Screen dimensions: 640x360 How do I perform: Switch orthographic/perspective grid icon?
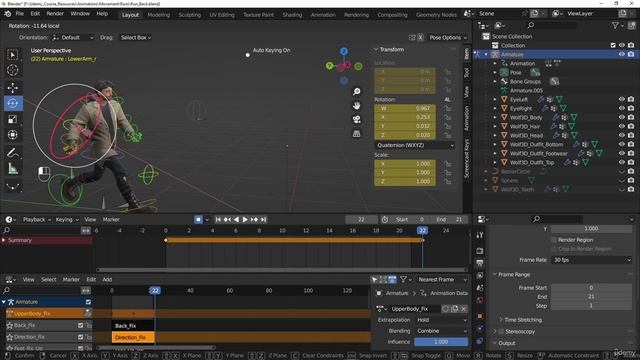356,133
